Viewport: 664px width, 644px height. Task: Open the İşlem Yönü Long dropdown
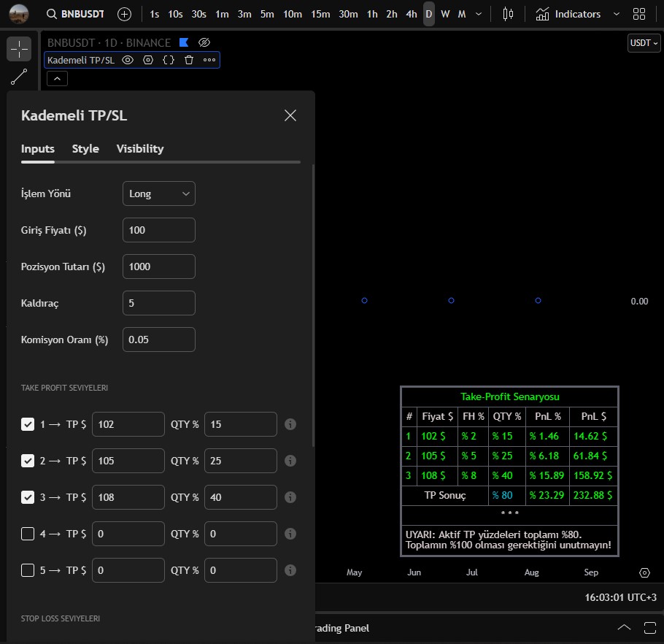click(159, 193)
